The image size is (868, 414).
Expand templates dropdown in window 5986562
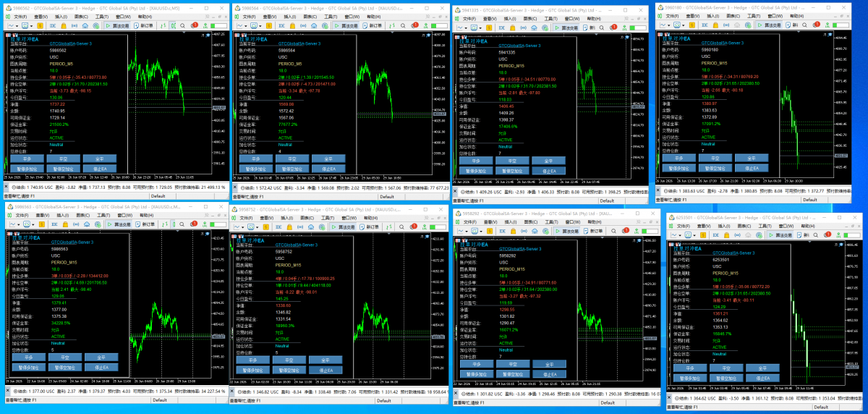(x=31, y=25)
